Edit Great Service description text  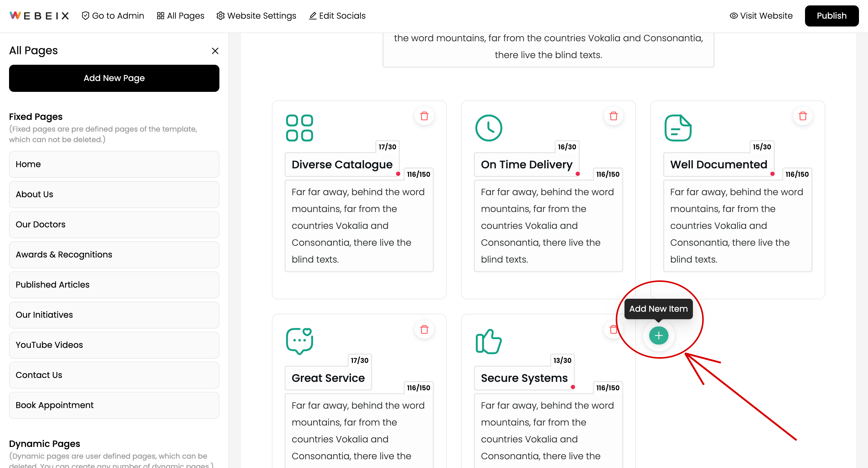point(359,431)
